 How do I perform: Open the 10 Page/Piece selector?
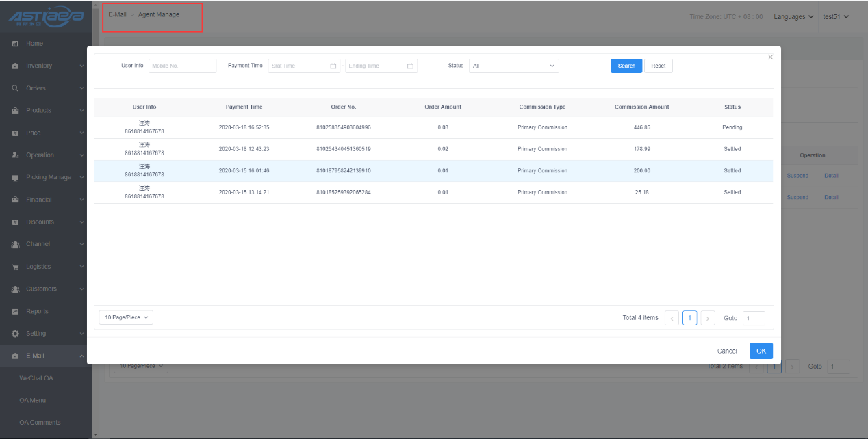[x=126, y=318]
